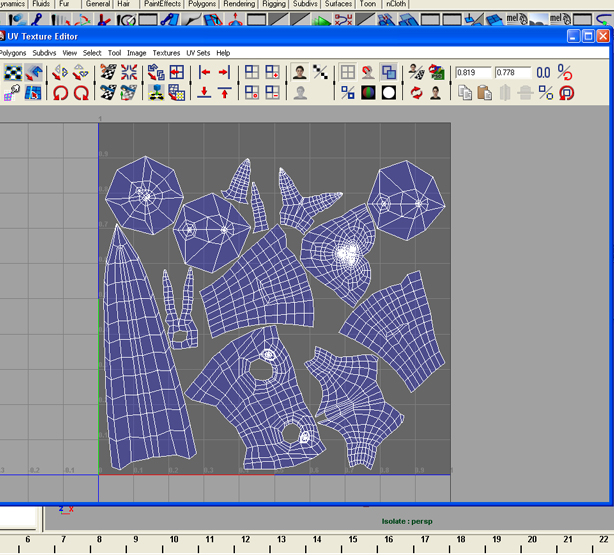Click the Unfold selected UVs icon
Viewport: 614px width, 555px height.
click(x=156, y=93)
